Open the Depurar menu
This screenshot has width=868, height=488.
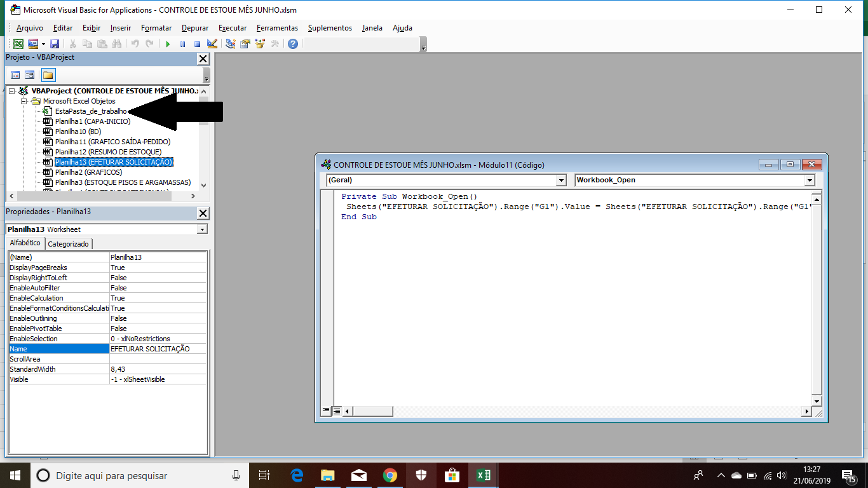[195, 28]
